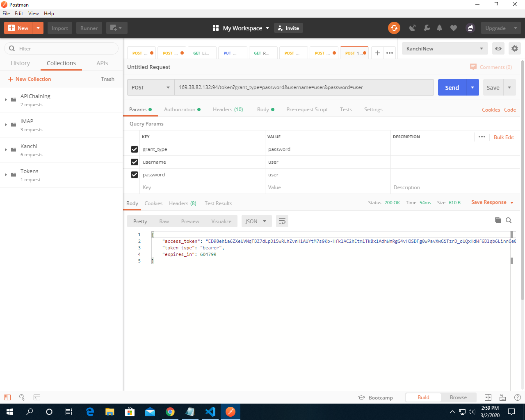Open keyboard shortcuts icon
This screenshot has width=525, height=420.
(x=502, y=397)
